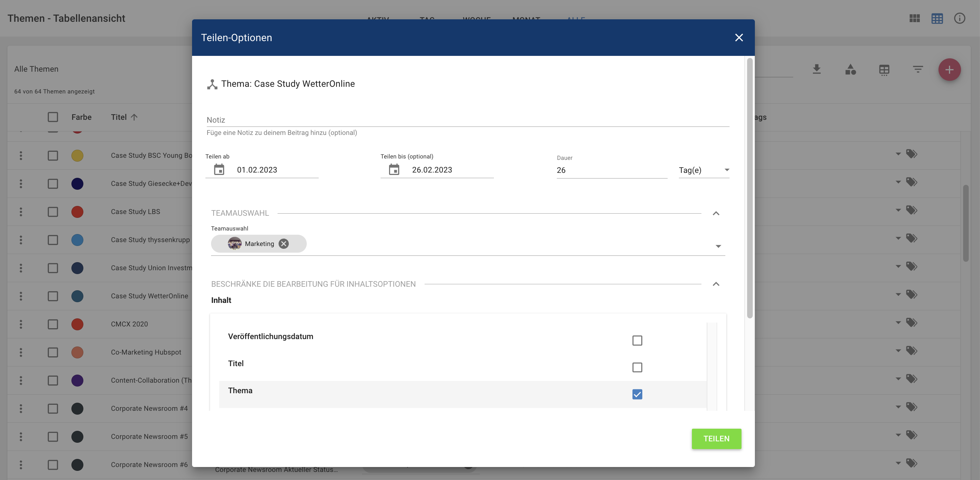Close the Teilen-Optionen dialog
Viewport: 980px width, 480px height.
(738, 38)
